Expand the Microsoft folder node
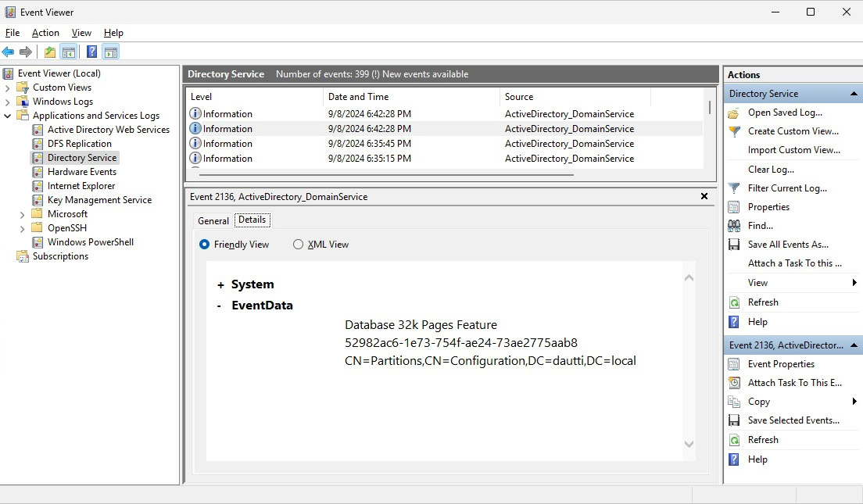This screenshot has height=504, width=863. tap(23, 214)
